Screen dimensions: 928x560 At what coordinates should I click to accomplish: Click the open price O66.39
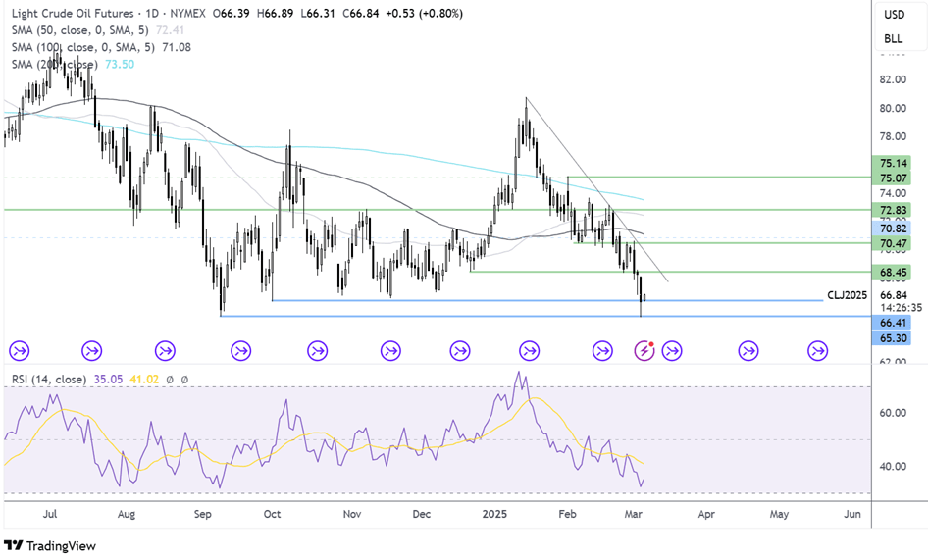(x=231, y=13)
